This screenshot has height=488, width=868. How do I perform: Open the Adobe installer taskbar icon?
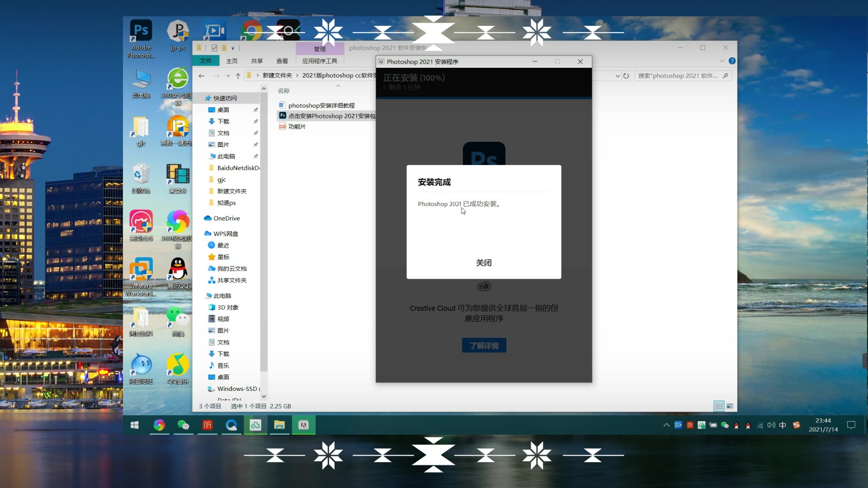[x=303, y=425]
